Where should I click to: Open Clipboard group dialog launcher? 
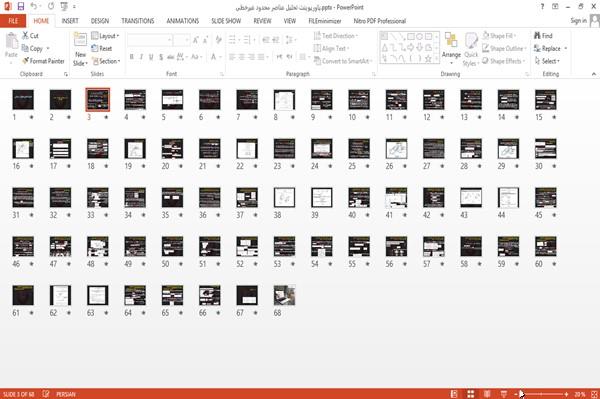click(x=66, y=74)
